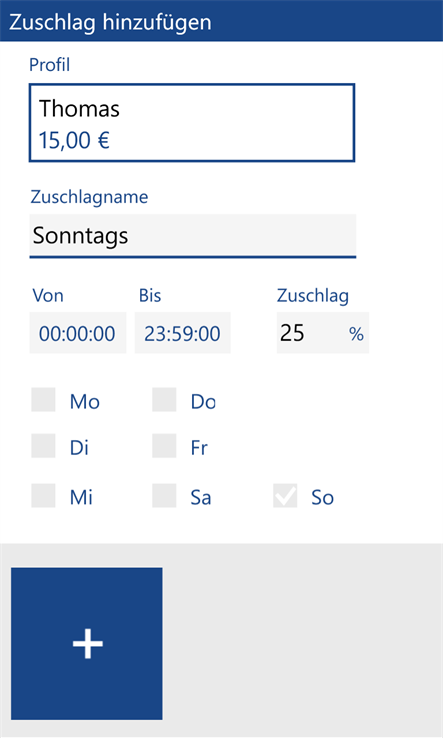
Task: Select the Fr weekday checkbox
Action: tap(164, 446)
